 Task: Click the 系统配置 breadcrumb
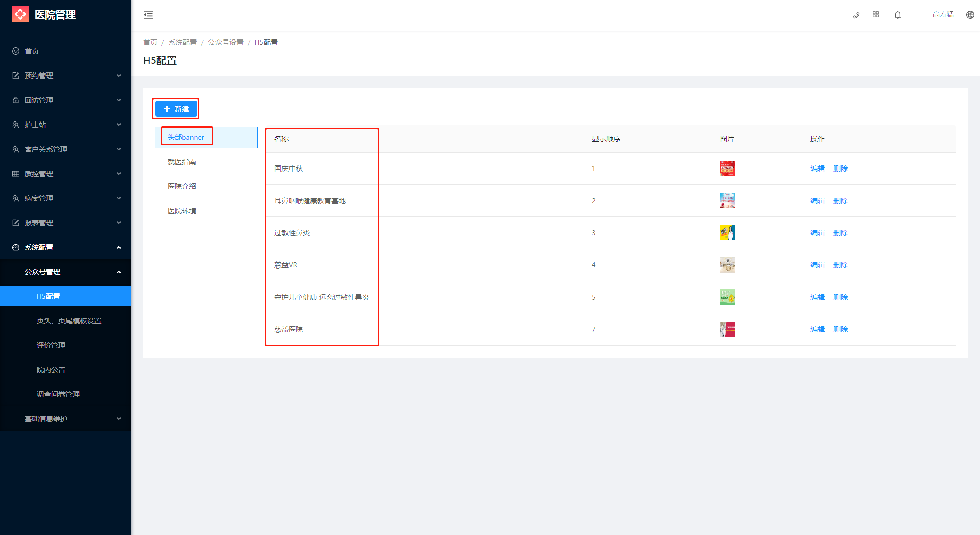coord(182,42)
